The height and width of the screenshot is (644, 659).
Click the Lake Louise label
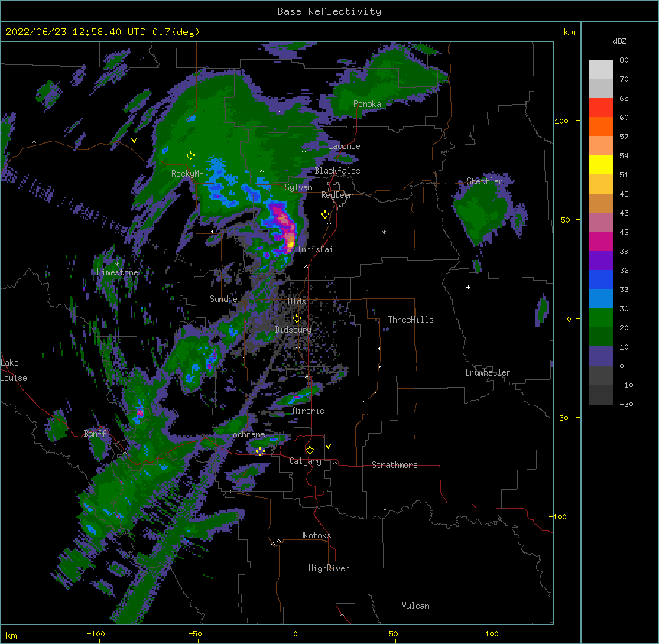pyautogui.click(x=14, y=370)
